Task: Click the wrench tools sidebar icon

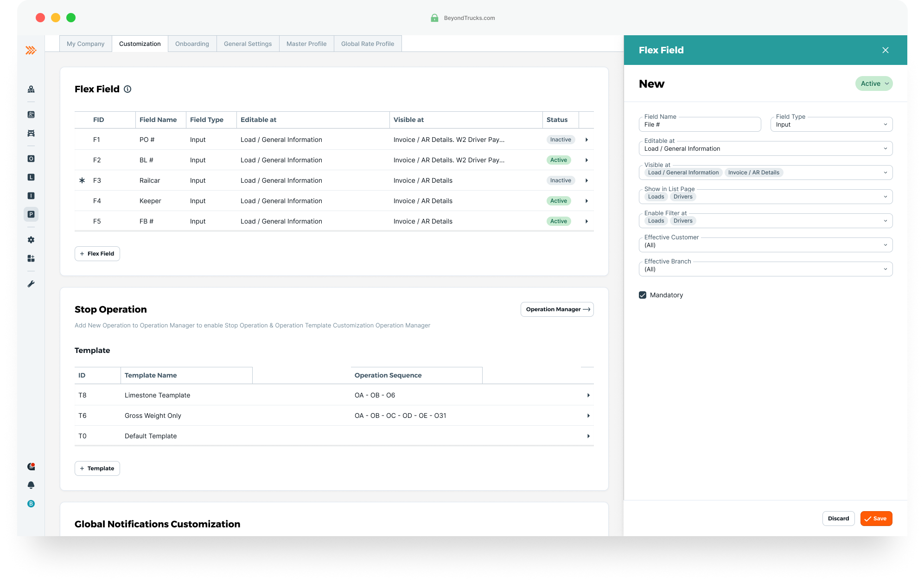Action: (x=31, y=284)
